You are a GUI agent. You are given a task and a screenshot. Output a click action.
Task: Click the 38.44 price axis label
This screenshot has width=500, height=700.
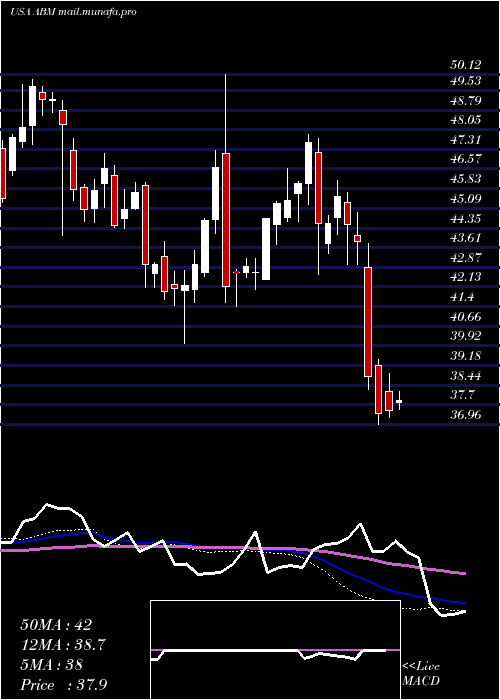coord(466,375)
